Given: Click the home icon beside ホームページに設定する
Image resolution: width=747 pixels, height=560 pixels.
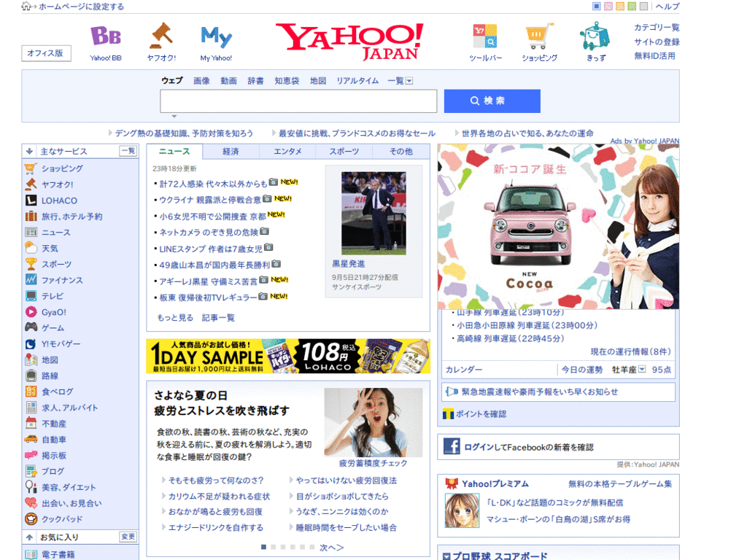Looking at the screenshot, I should pyautogui.click(x=26, y=6).
